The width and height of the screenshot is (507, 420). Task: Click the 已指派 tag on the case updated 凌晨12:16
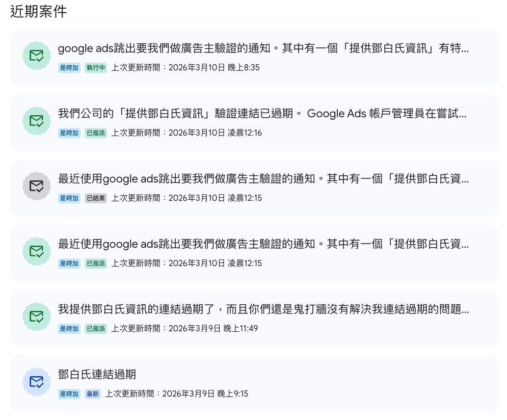pos(96,133)
